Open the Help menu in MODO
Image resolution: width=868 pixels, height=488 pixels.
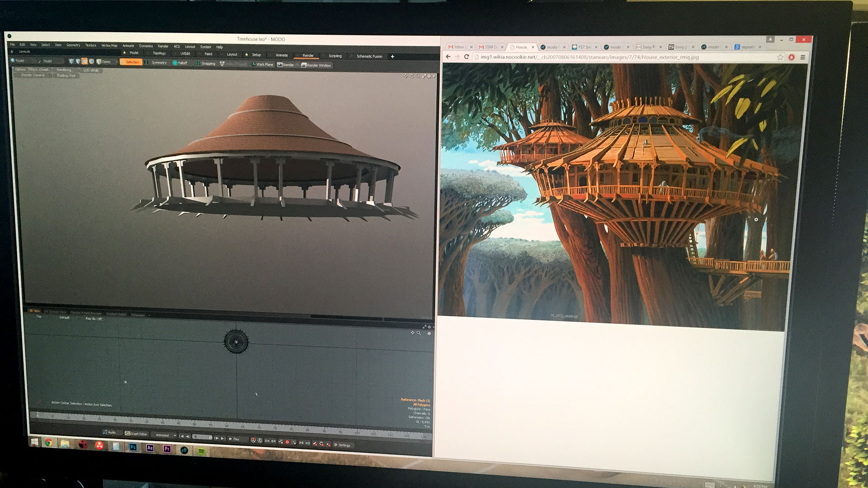coord(219,47)
